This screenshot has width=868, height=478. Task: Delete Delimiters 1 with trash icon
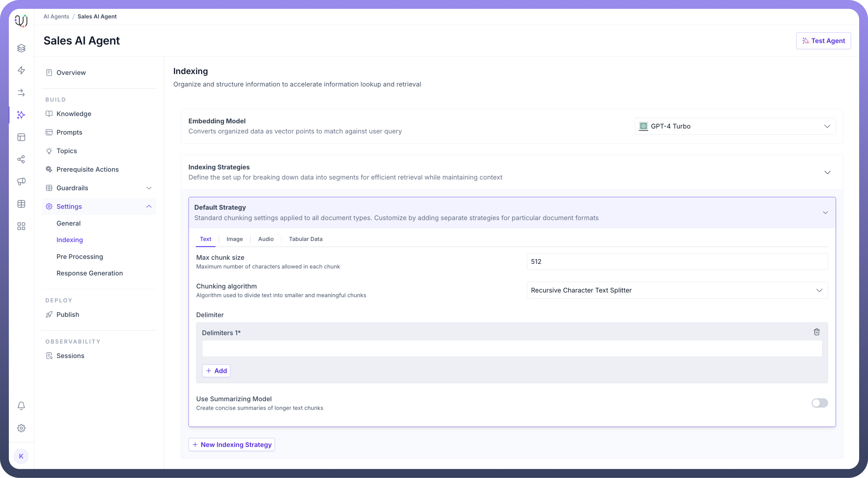[816, 332]
